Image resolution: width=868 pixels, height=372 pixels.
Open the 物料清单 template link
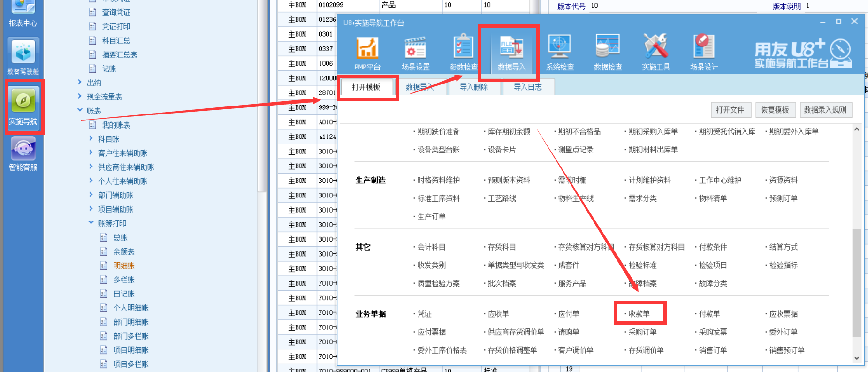tap(713, 198)
